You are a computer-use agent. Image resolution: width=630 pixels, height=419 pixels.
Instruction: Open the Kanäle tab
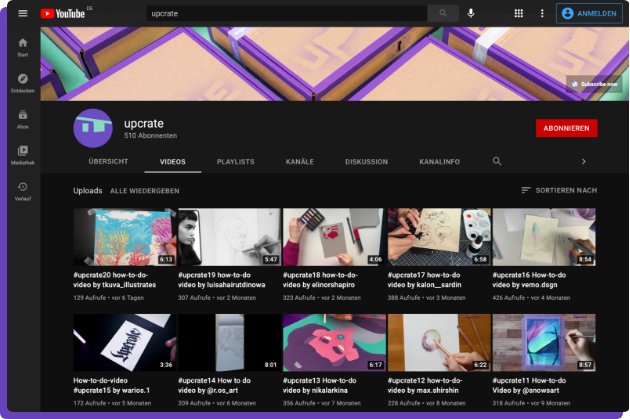[x=300, y=162]
